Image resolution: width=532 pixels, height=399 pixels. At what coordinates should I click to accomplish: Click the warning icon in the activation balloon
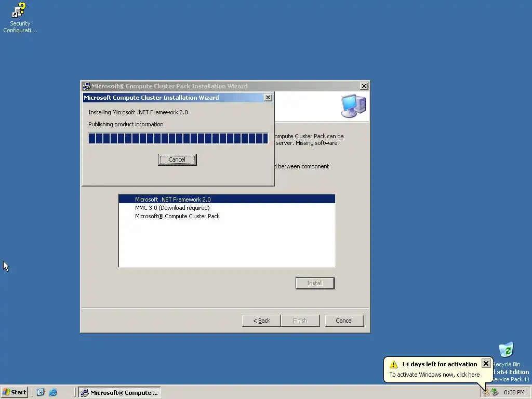pos(394,364)
